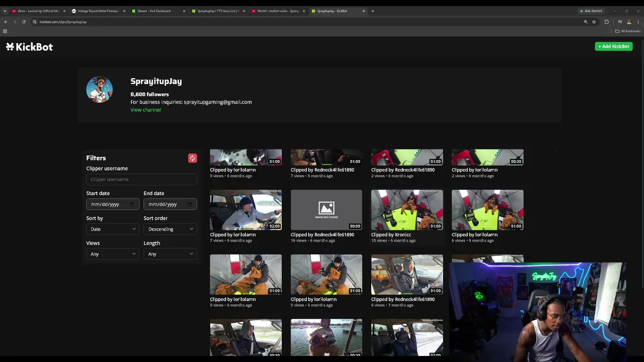The image size is (644, 362).
Task: Click the Ask Gemini button
Action: pos(591,11)
